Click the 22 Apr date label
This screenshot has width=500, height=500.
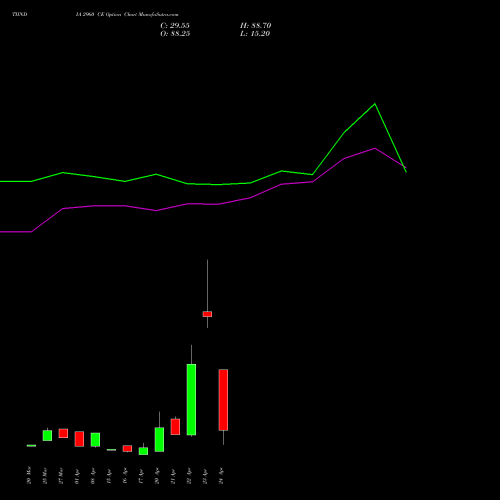189,476
